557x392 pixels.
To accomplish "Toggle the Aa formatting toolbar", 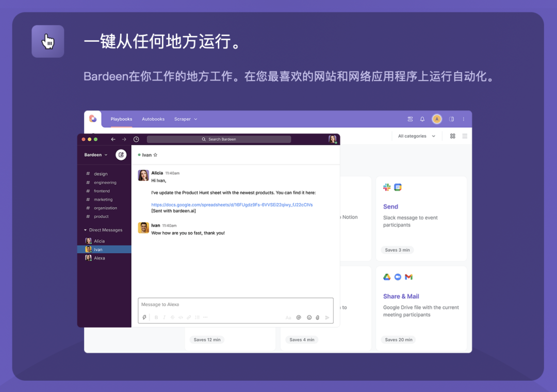I will click(288, 318).
